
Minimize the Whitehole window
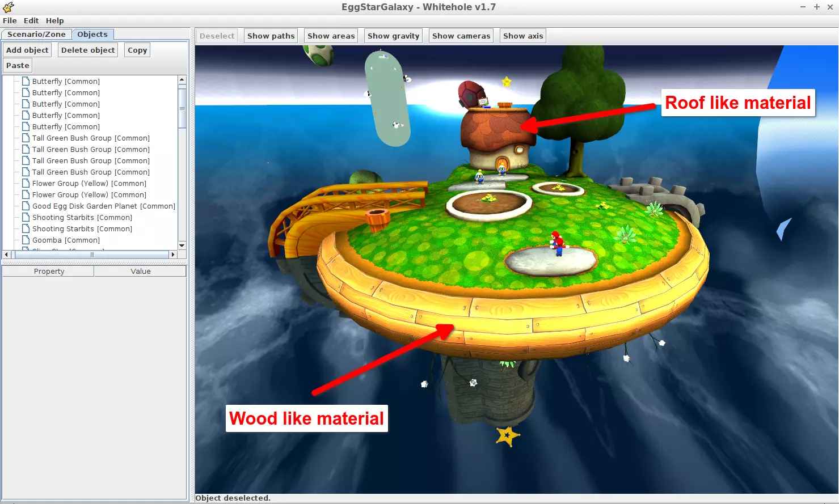[803, 7]
